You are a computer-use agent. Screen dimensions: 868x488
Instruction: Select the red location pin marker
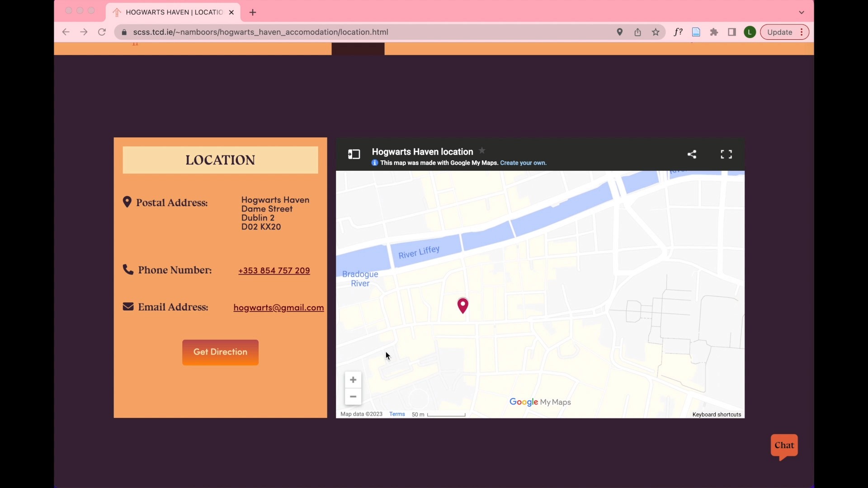click(x=462, y=306)
